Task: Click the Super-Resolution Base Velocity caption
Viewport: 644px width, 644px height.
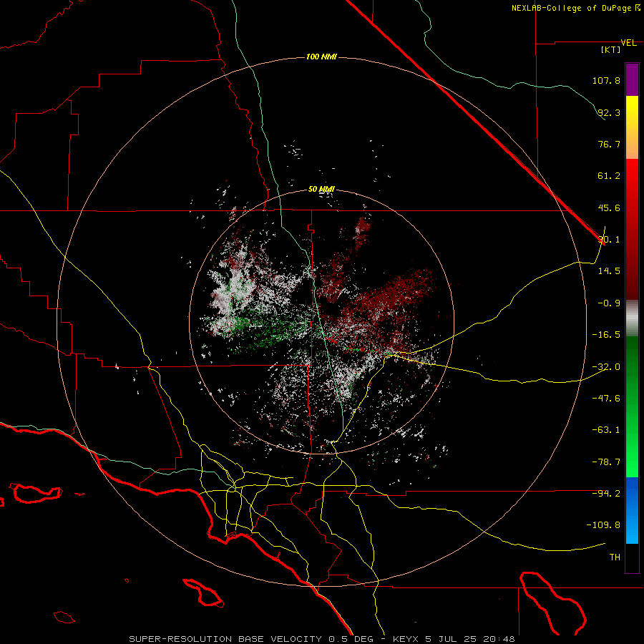Action: (321, 639)
